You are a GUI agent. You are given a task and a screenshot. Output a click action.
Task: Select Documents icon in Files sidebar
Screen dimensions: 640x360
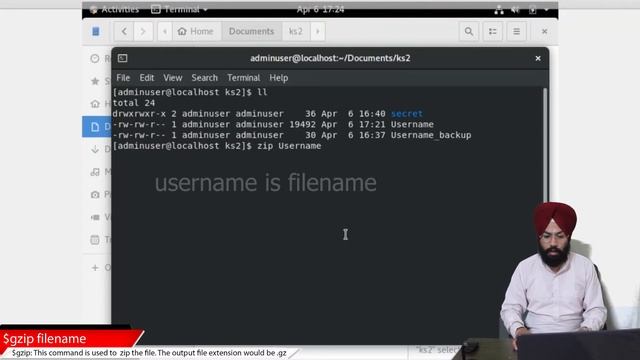pos(95,127)
